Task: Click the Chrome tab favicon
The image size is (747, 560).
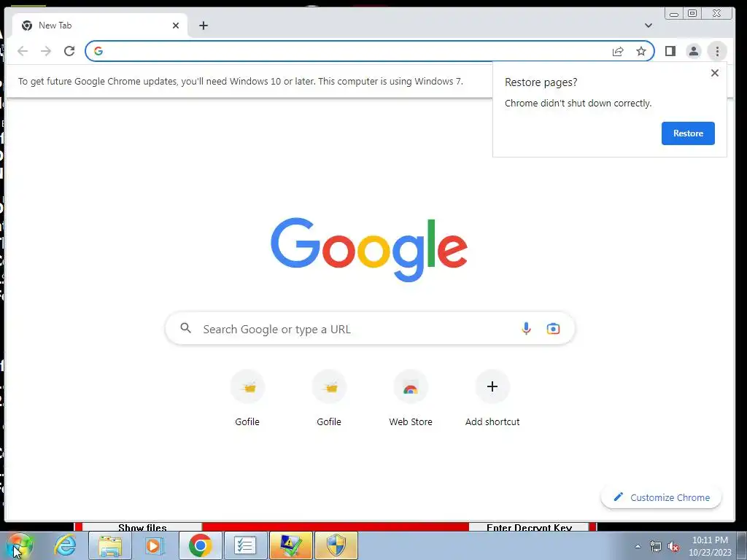Action: [x=27, y=26]
